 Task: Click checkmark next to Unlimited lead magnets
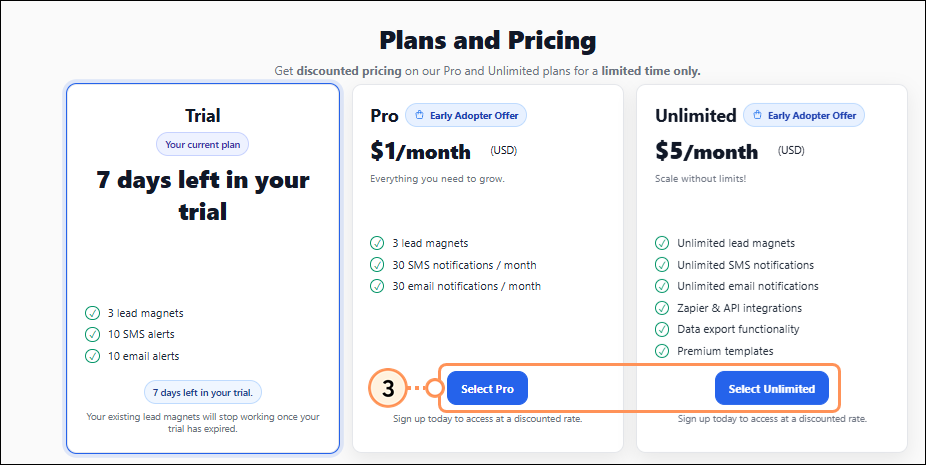[662, 243]
